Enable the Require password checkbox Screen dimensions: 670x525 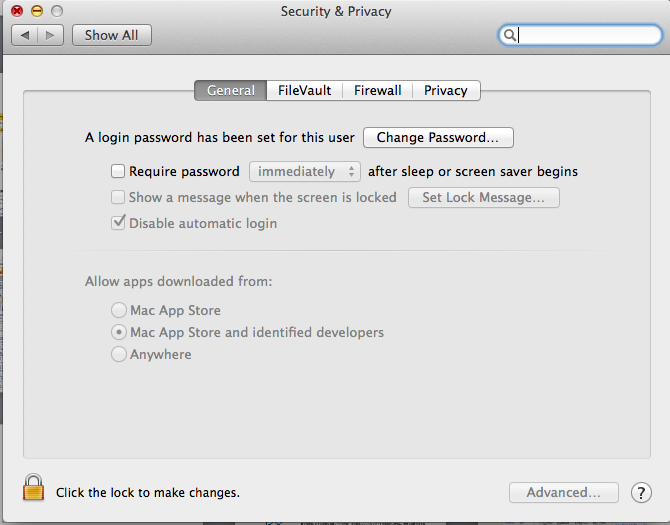(x=118, y=172)
